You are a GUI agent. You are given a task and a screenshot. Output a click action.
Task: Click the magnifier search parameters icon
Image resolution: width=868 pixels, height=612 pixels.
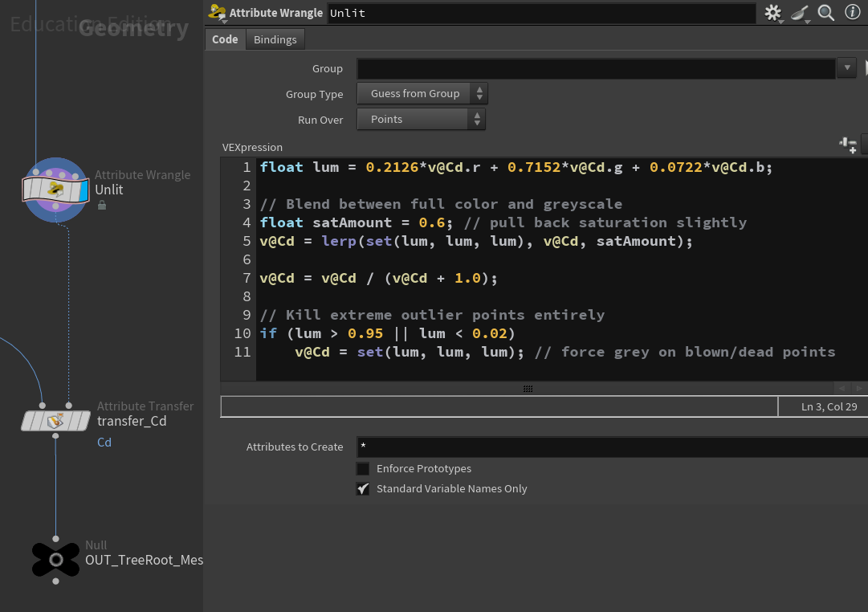click(x=825, y=13)
